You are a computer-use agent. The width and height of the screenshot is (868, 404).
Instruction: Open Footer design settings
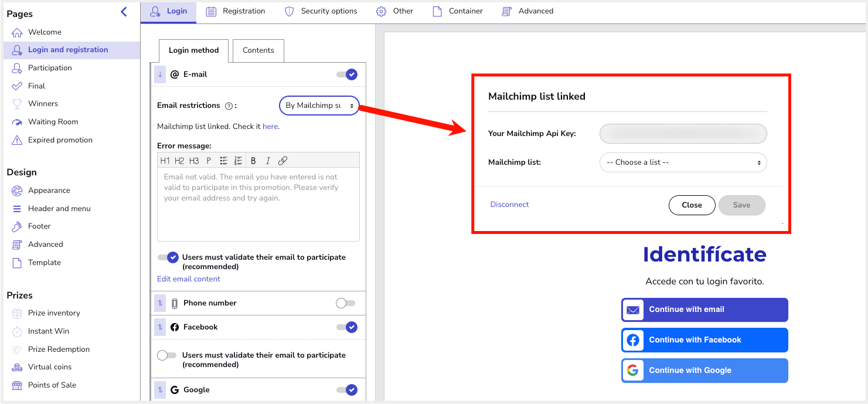pyautogui.click(x=39, y=226)
